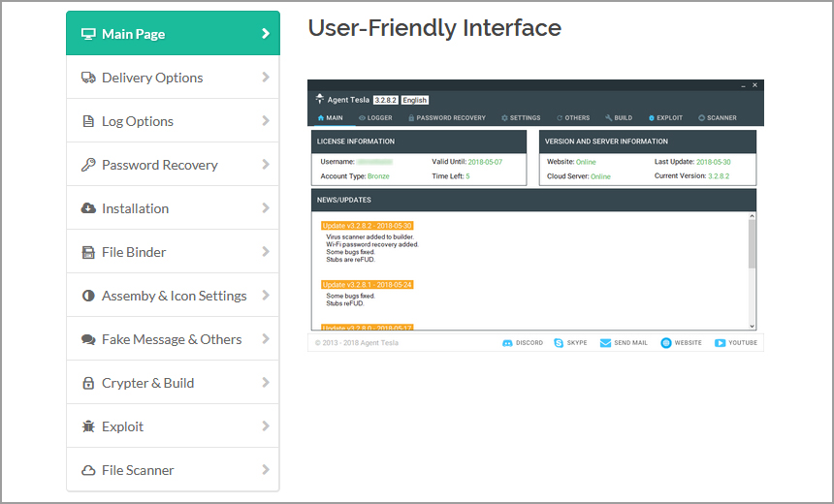Click the 'Update v3.2.8.2 - 2018-05-30' heading

[x=367, y=226]
